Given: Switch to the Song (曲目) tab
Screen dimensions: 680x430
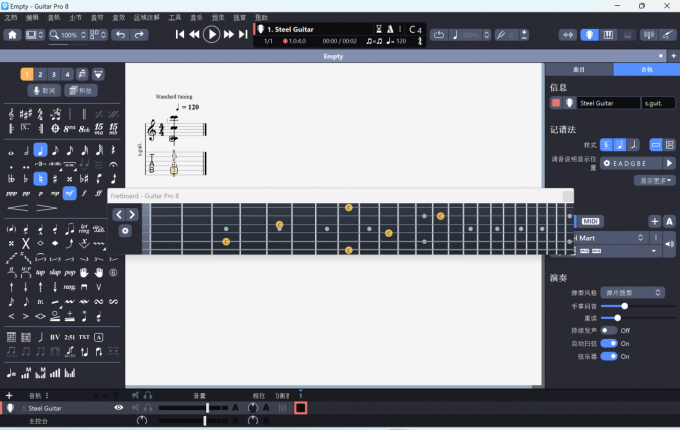Looking at the screenshot, I should point(579,70).
